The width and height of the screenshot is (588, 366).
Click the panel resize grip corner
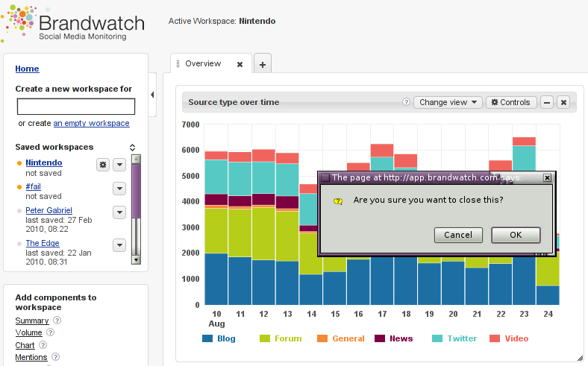(x=580, y=358)
